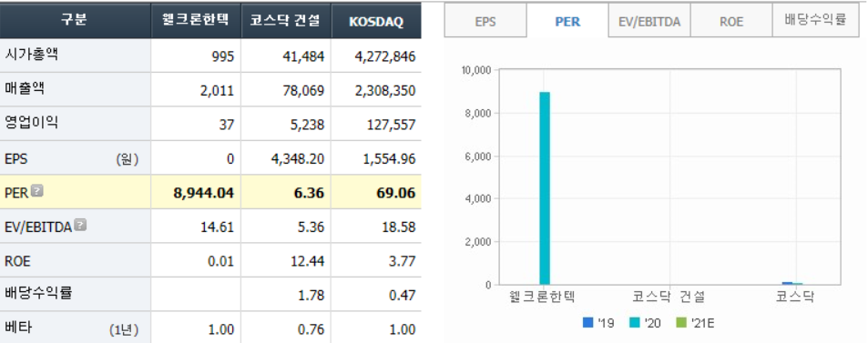Select the EPS row label

pos(15,159)
